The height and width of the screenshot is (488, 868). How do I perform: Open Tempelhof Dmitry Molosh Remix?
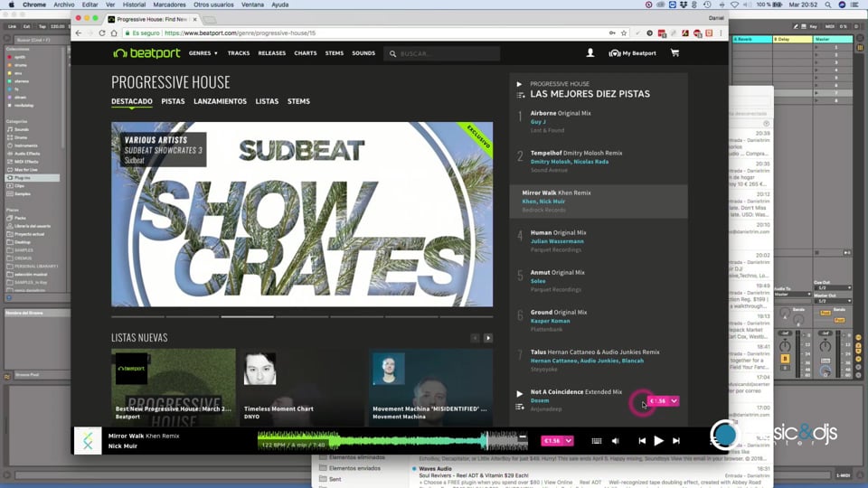[576, 153]
